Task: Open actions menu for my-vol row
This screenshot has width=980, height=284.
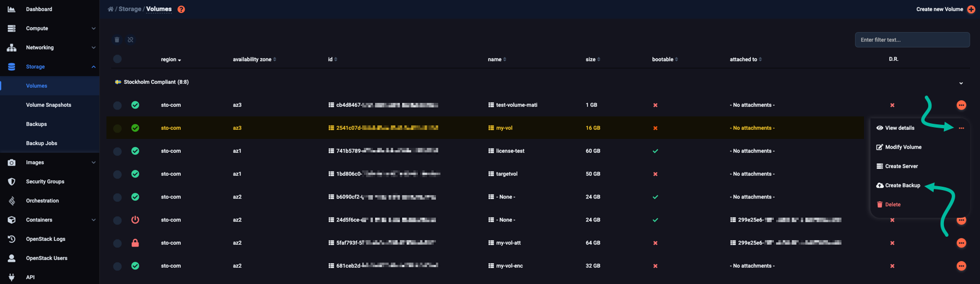Action: click(x=961, y=128)
